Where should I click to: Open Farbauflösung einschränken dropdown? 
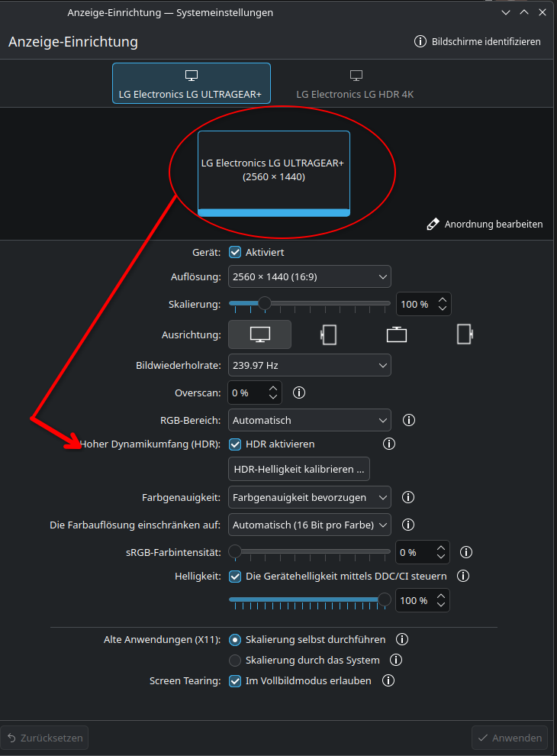(x=309, y=525)
